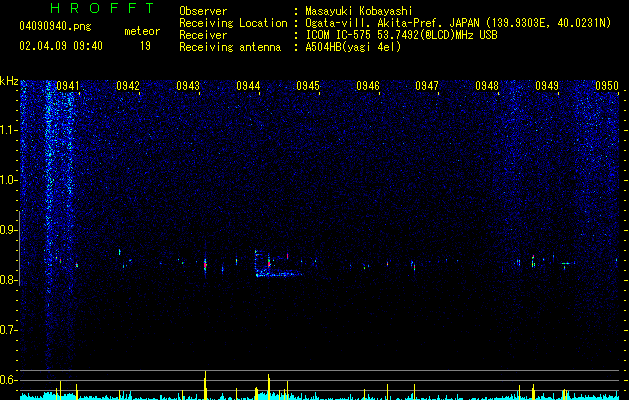Screen dimensions: 629x400
Task: Click the HROFFT title text
Action: coord(103,8)
